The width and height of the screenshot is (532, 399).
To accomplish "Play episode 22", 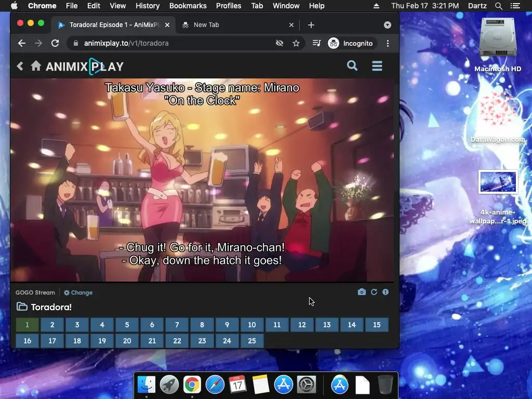I will pos(177,341).
